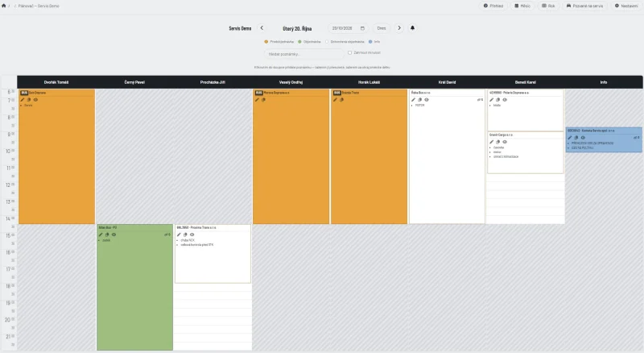Copy the Horák Lukáš orange card

(341, 100)
